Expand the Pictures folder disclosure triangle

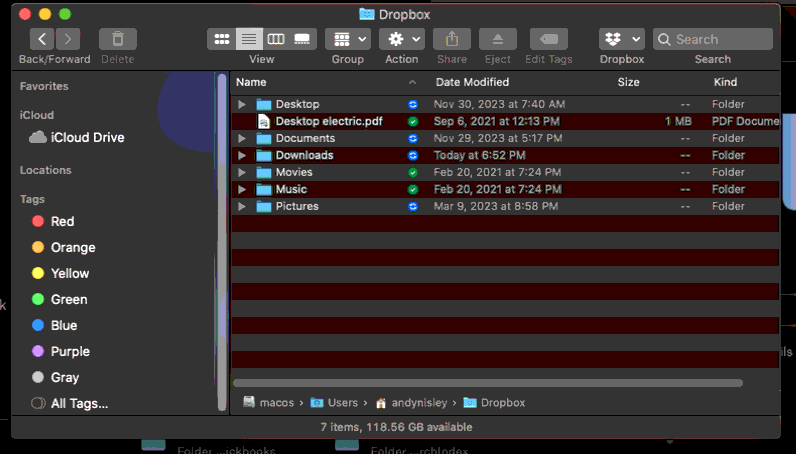click(x=242, y=206)
